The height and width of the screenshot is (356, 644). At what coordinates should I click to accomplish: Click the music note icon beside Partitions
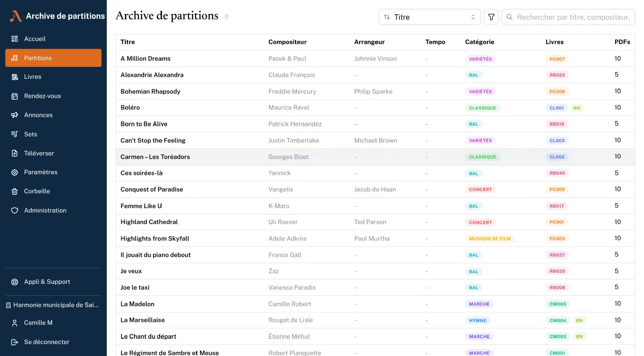pyautogui.click(x=15, y=58)
